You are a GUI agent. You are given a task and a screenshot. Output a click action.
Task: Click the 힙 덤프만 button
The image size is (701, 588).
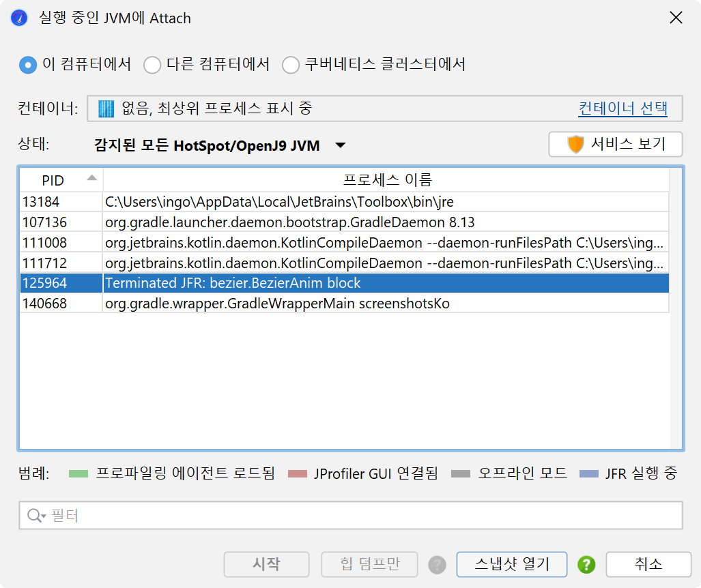point(369,564)
